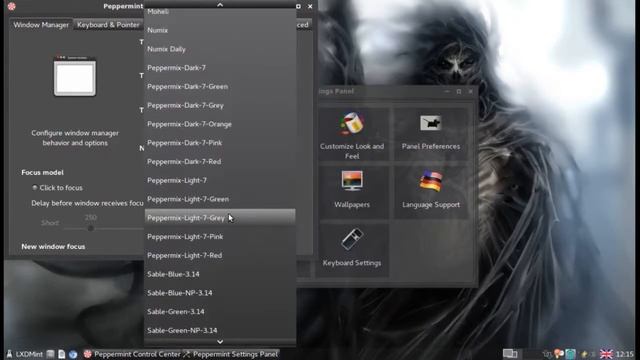Viewport: 640px width, 360px height.
Task: Select Peppermix-Light-7-Red theme
Action: pyautogui.click(x=220, y=256)
